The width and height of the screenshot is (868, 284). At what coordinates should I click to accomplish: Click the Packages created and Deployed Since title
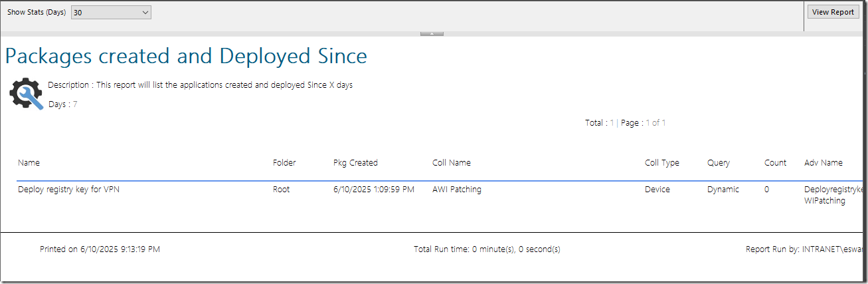click(x=186, y=56)
